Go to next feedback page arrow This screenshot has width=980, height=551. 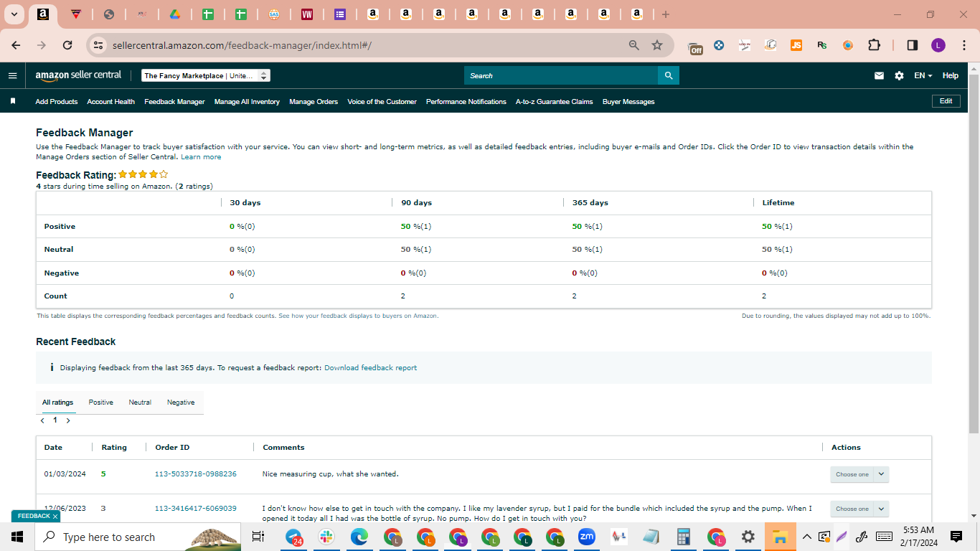coord(68,420)
